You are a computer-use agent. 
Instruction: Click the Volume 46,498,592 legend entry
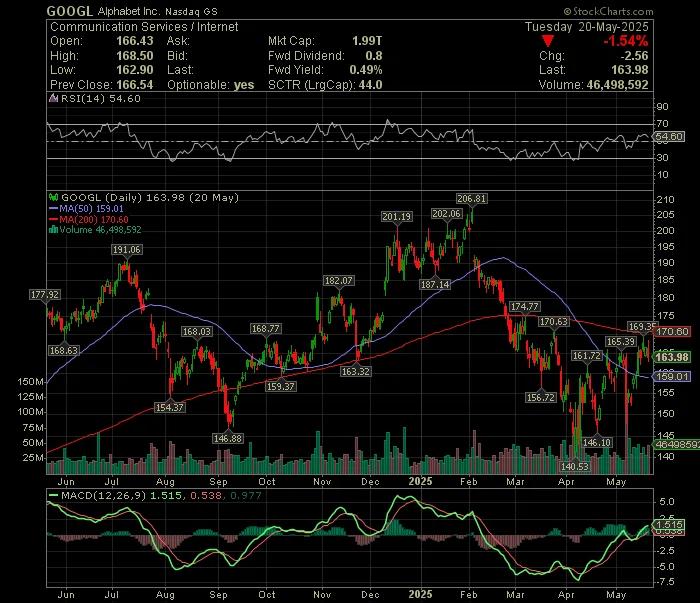point(100,229)
